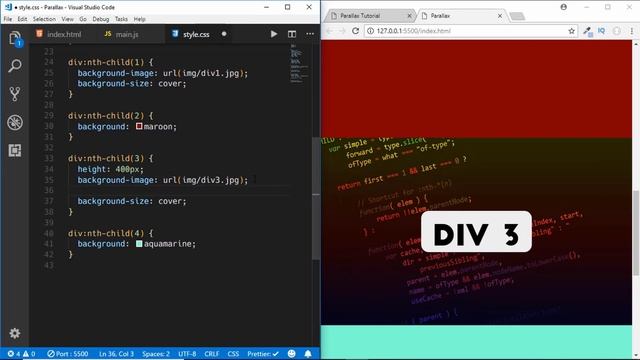Select the Parallax browser tab

(440, 16)
